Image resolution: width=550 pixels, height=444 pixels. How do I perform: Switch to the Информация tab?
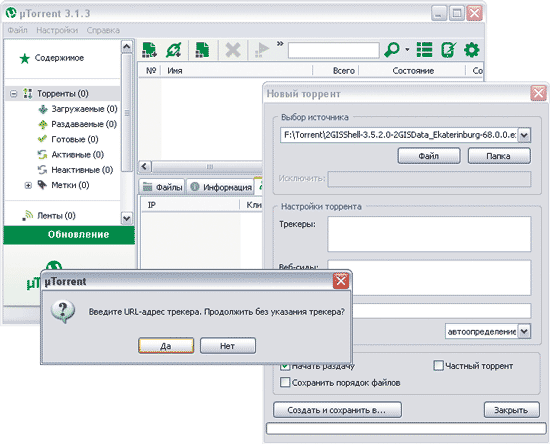(222, 187)
